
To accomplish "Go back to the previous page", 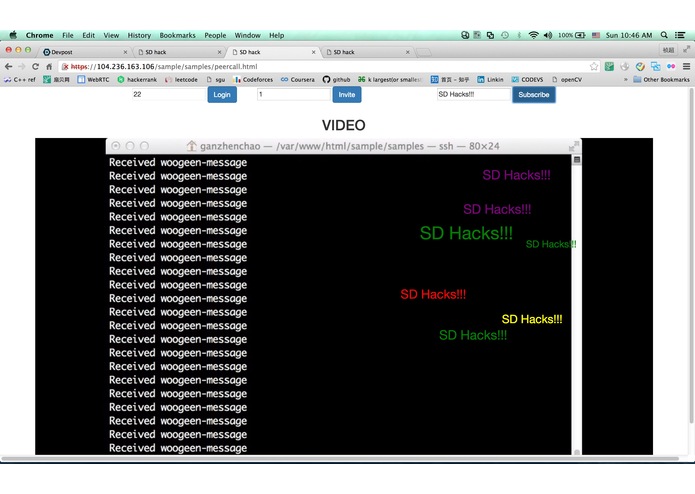I will point(8,66).
